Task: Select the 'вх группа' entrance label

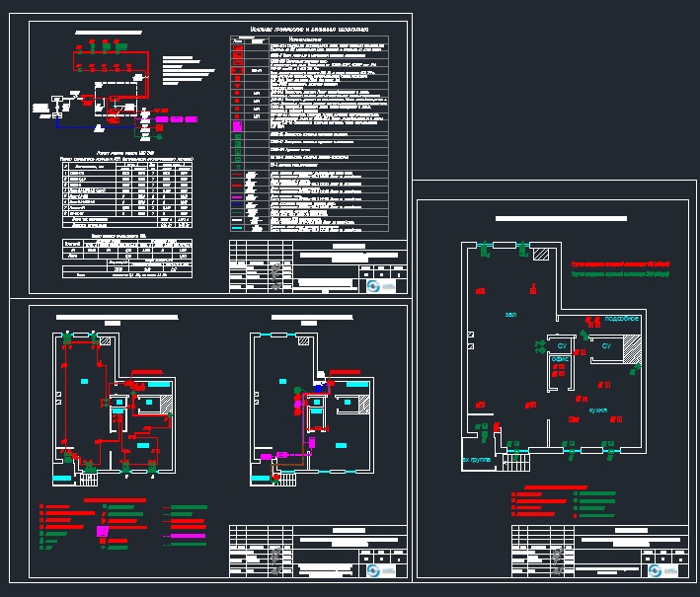Action: [476, 461]
